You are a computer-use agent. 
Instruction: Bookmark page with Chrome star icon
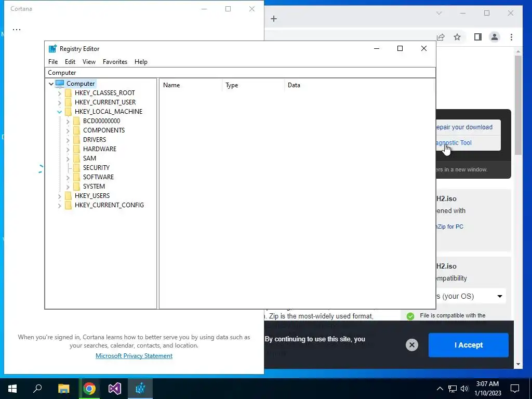tap(457, 37)
